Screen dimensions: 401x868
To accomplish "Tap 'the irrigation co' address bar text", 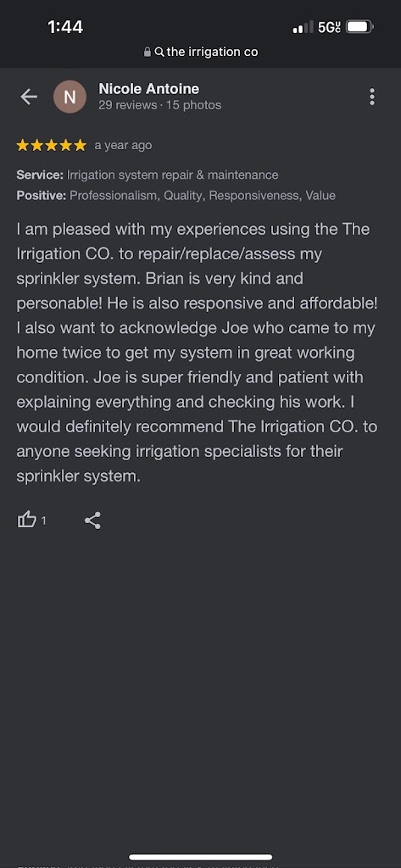I will (x=212, y=52).
